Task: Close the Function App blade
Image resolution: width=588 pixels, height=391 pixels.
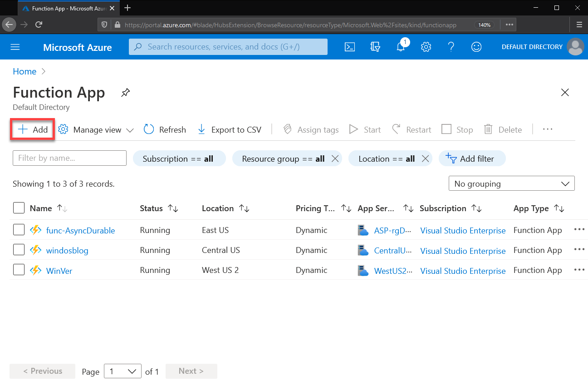Action: tap(565, 93)
